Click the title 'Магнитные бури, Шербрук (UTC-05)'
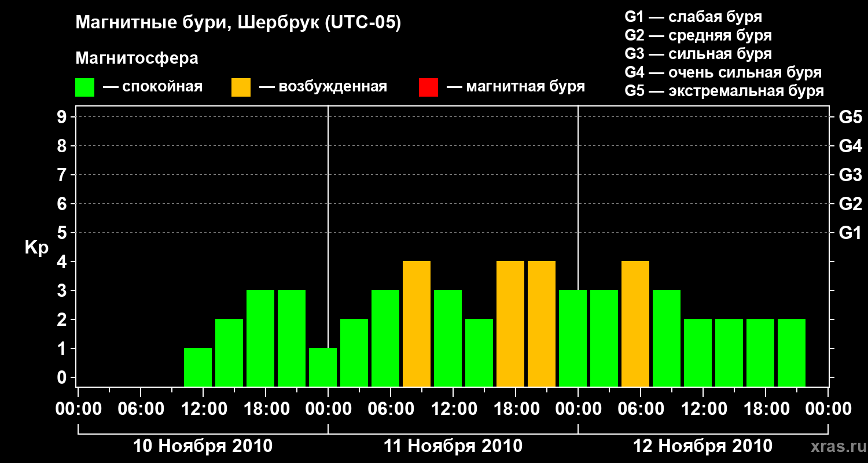Viewport: 868px width, 463px height. pos(238,23)
